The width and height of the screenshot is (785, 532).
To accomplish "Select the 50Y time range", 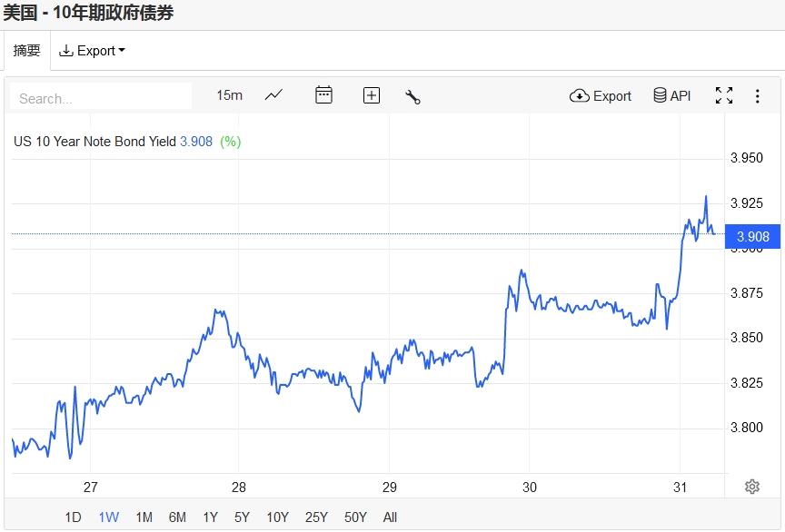I will (355, 517).
